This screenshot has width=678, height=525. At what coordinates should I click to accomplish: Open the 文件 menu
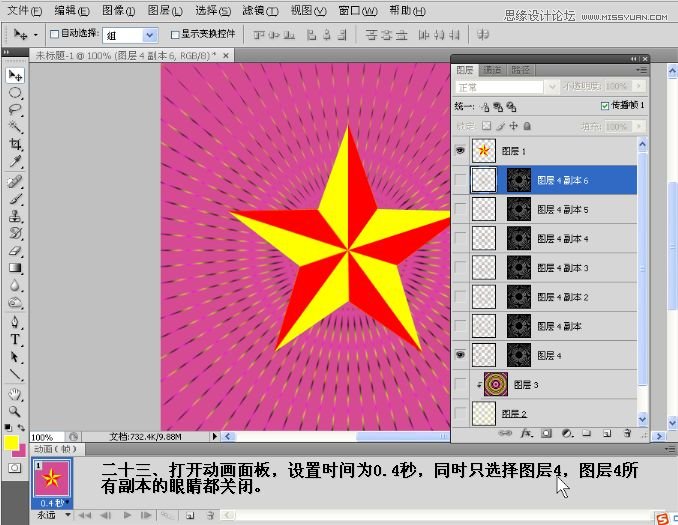[25, 10]
